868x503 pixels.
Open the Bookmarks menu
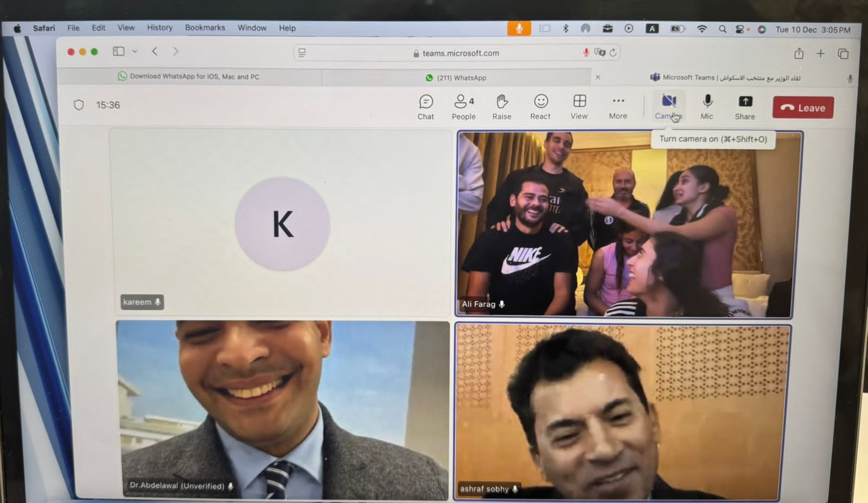tap(205, 28)
